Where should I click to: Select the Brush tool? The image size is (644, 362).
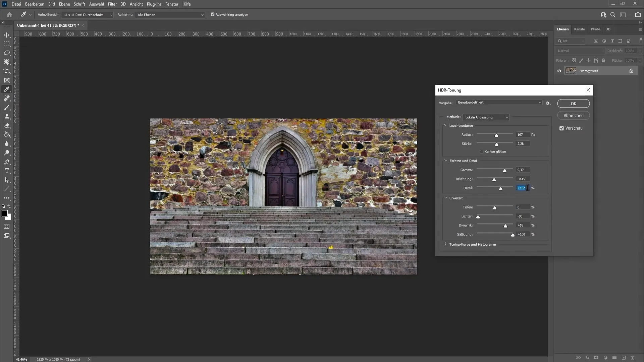[x=7, y=107]
